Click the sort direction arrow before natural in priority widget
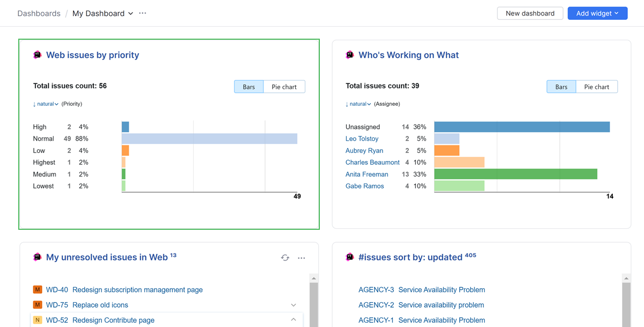The height and width of the screenshot is (327, 644). (35, 103)
